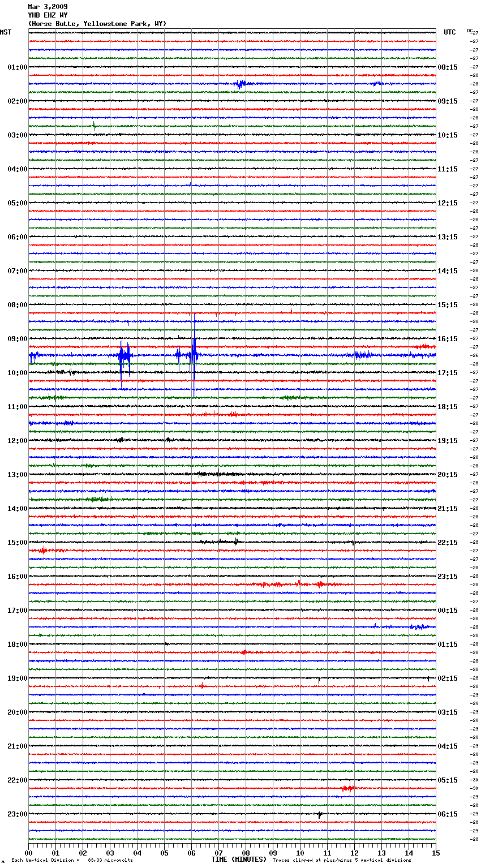The height and width of the screenshot is (868, 481).
Task: Click the 17:15 UTC time label
Action: tap(448, 373)
